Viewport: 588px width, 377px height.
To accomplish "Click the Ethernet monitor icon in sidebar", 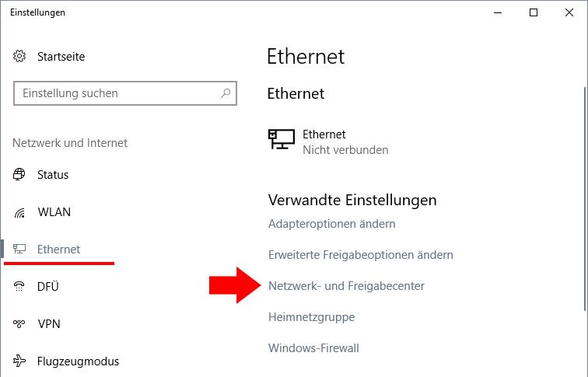I will click(19, 249).
